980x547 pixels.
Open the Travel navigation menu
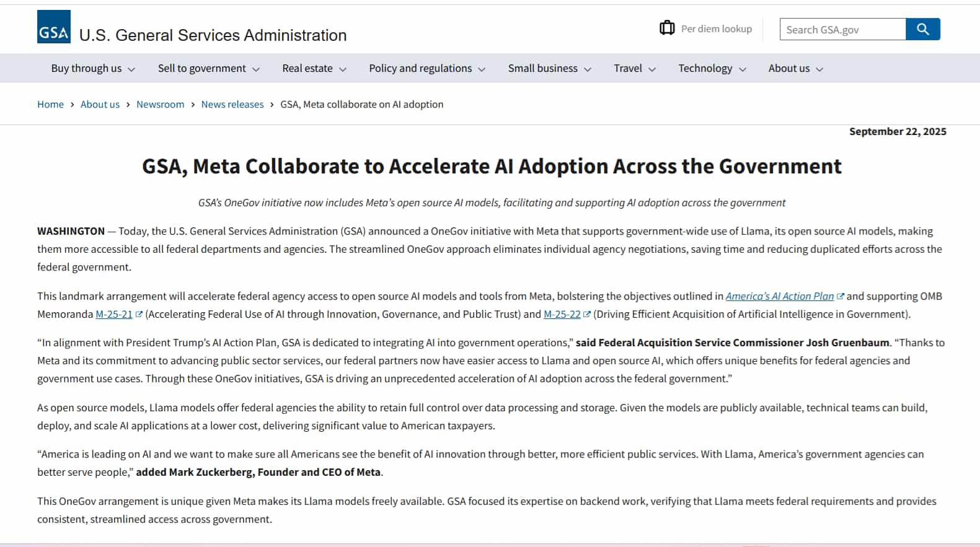pos(634,69)
